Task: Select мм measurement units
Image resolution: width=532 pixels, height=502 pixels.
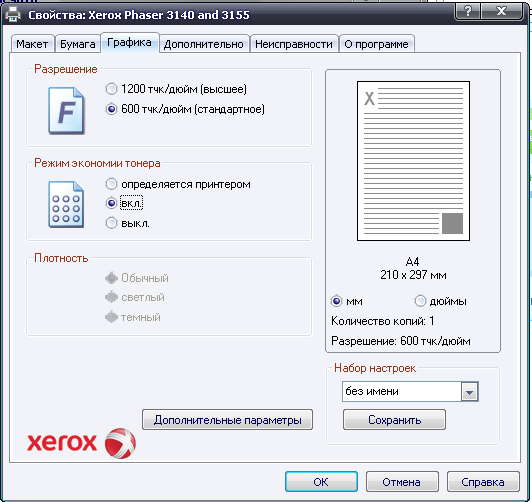Action: coord(336,301)
